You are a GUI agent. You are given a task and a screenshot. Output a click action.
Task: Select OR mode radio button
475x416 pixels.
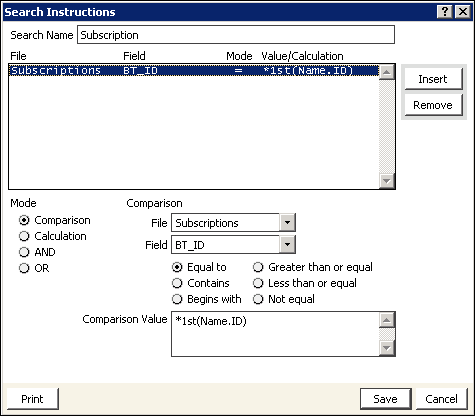coord(24,268)
